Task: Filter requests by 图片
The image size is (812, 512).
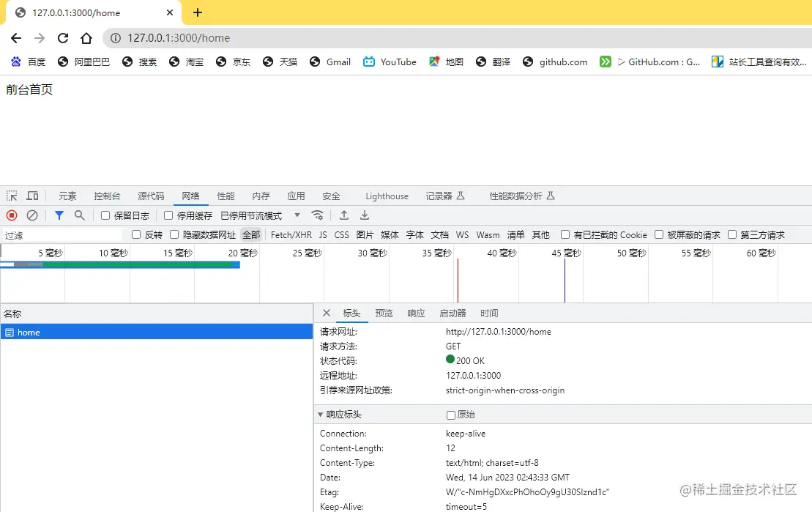Action: pos(365,234)
